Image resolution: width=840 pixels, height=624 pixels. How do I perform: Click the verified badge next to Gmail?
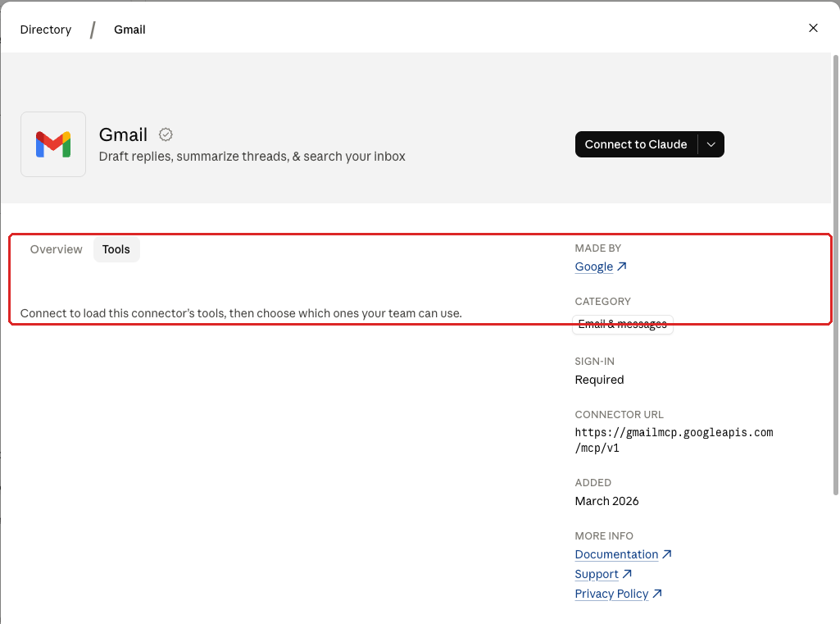166,134
